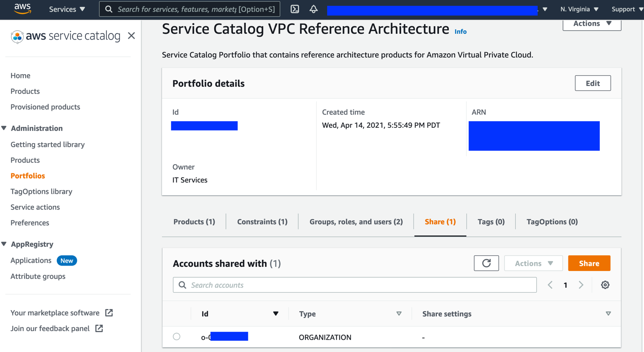Select the ORGANIZATION account radio button
Screen dimensions: 644x352
click(176, 336)
